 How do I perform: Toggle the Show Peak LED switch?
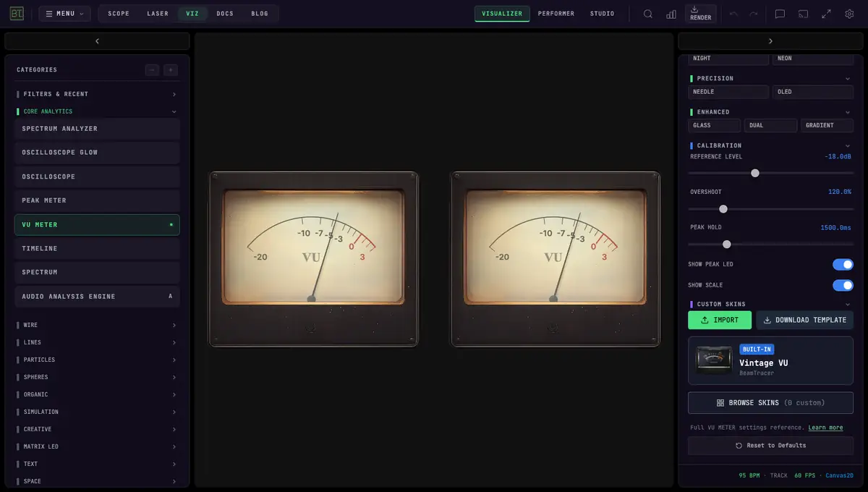point(843,265)
